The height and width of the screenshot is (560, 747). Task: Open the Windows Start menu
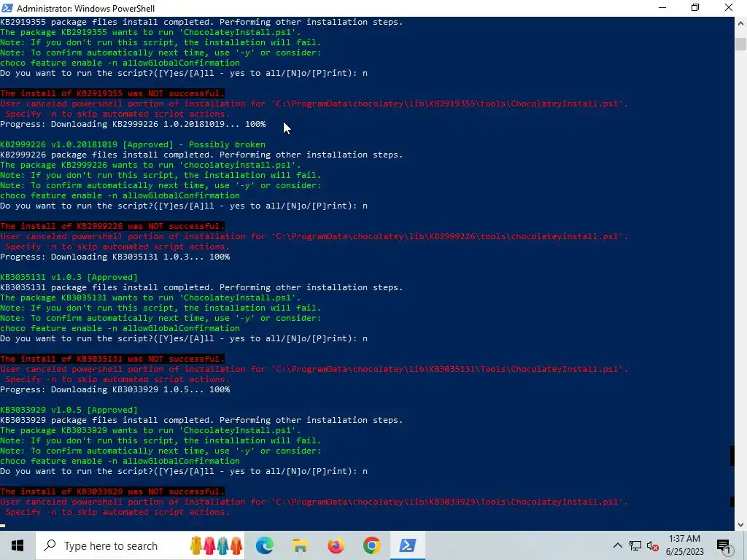click(x=18, y=545)
